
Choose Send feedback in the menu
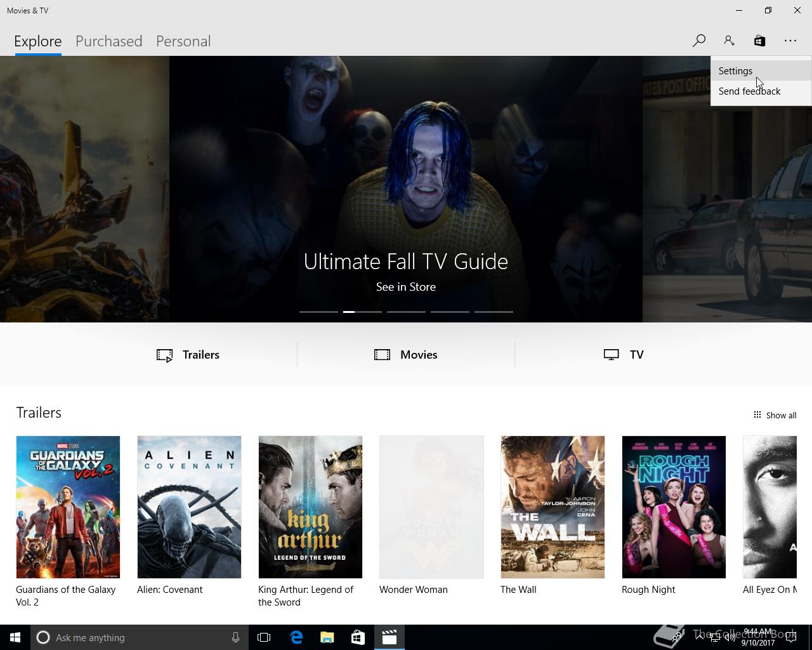point(761,91)
